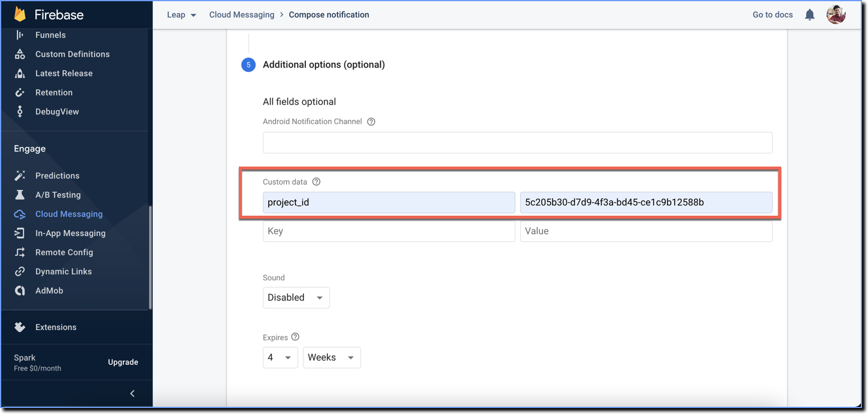Click the A/B Testing flask icon
The height and width of the screenshot is (414, 868).
[20, 195]
